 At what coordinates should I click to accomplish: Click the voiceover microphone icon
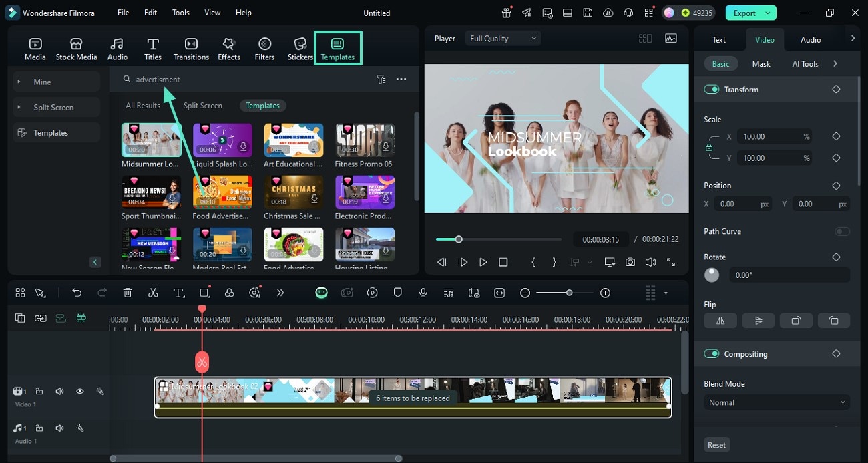click(423, 293)
